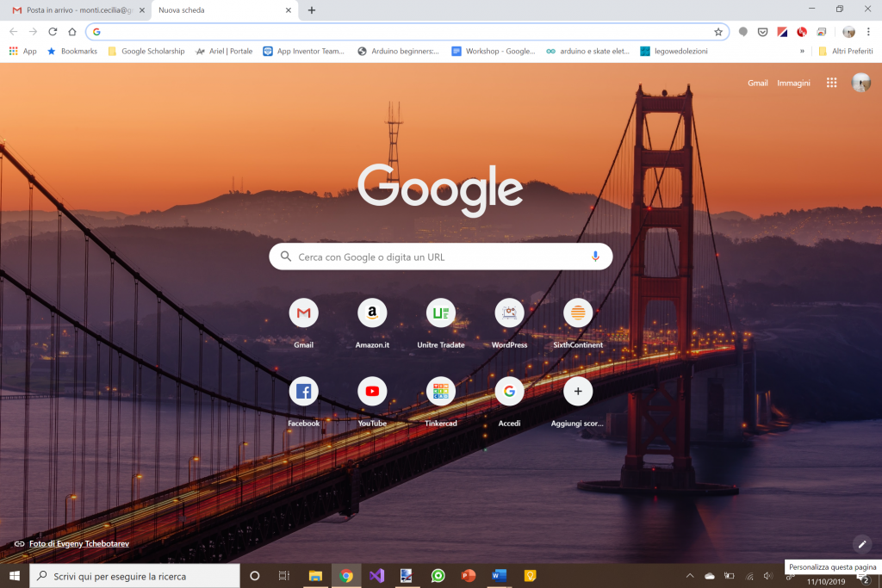Expand the hidden bookmarks overflow chevron

tap(802, 51)
